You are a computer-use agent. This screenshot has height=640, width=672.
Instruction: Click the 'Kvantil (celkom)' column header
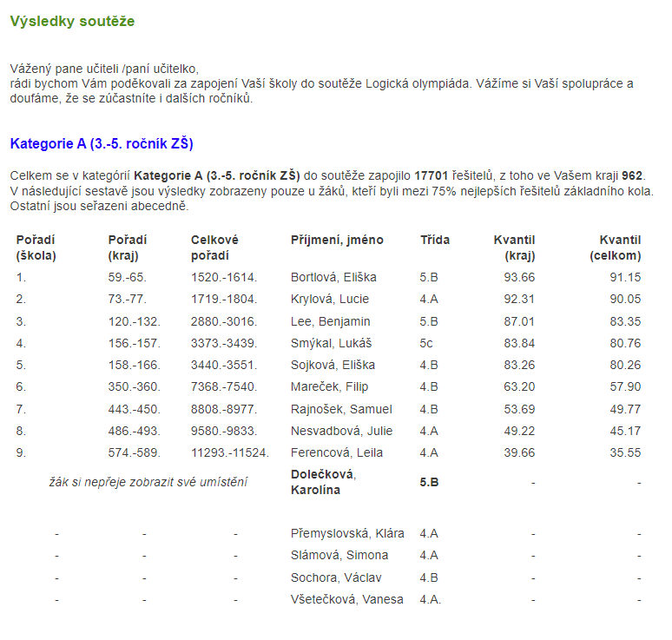pyautogui.click(x=615, y=247)
